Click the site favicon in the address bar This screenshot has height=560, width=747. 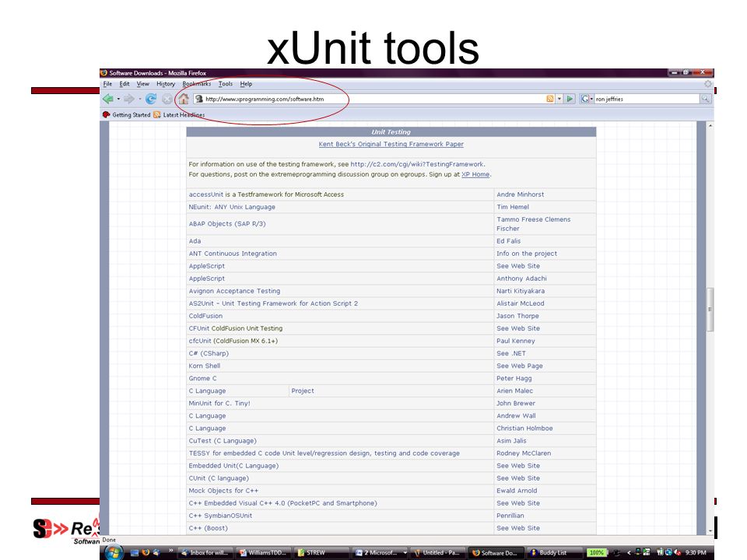pos(199,99)
